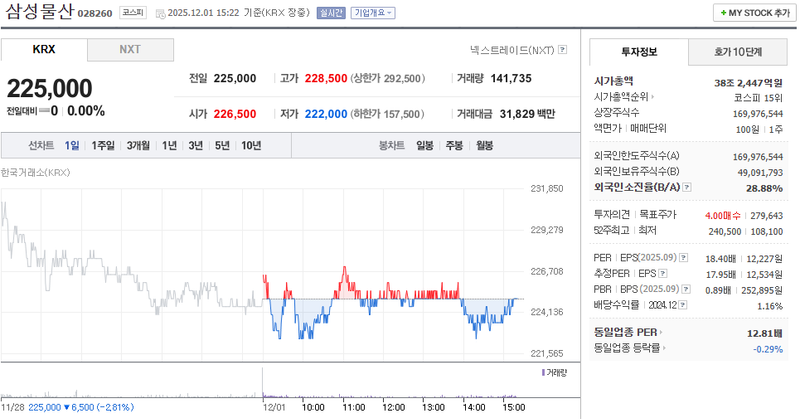Show the 1주일 line chart
The image size is (800, 419).
click(103, 145)
